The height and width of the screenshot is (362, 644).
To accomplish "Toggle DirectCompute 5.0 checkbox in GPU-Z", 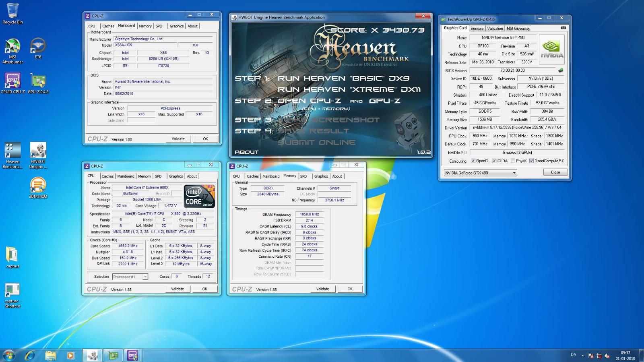I will tap(531, 161).
